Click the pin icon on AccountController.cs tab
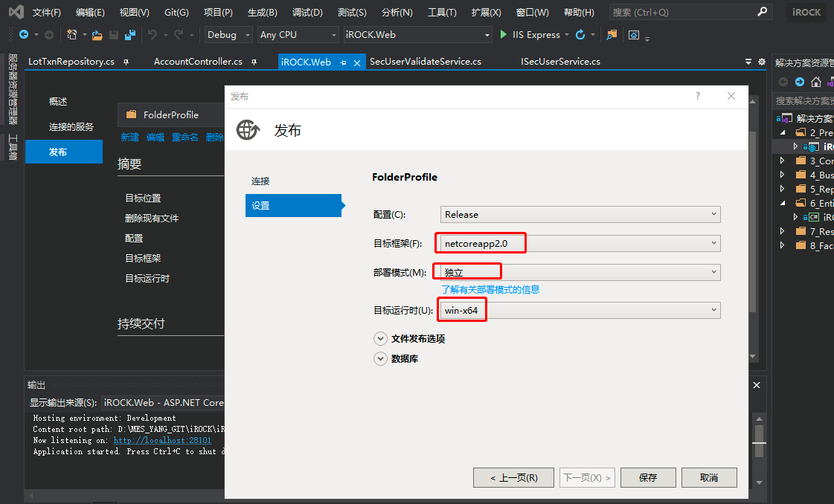Screen dimensions: 834x504 254,62
